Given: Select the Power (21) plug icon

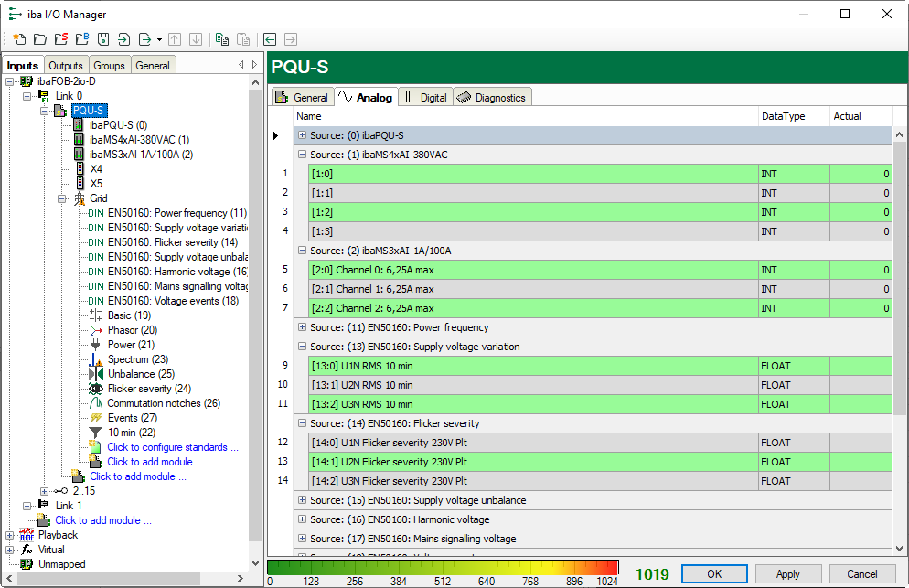Looking at the screenshot, I should coord(96,345).
